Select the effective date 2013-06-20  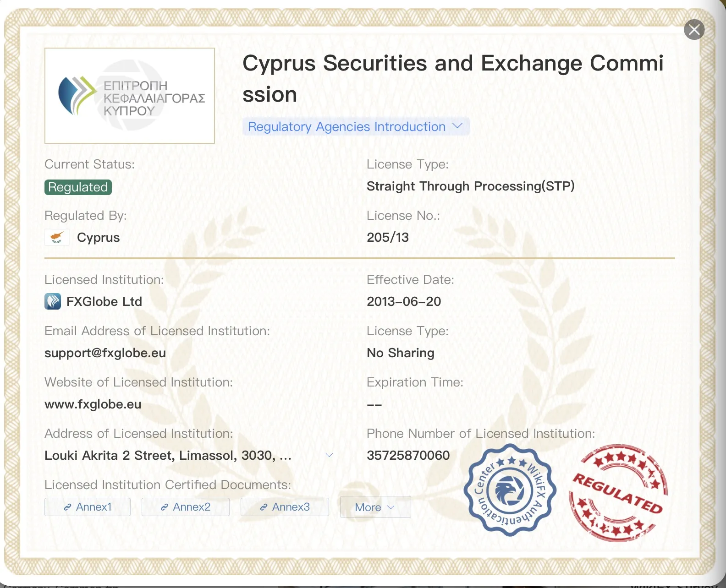coord(404,301)
